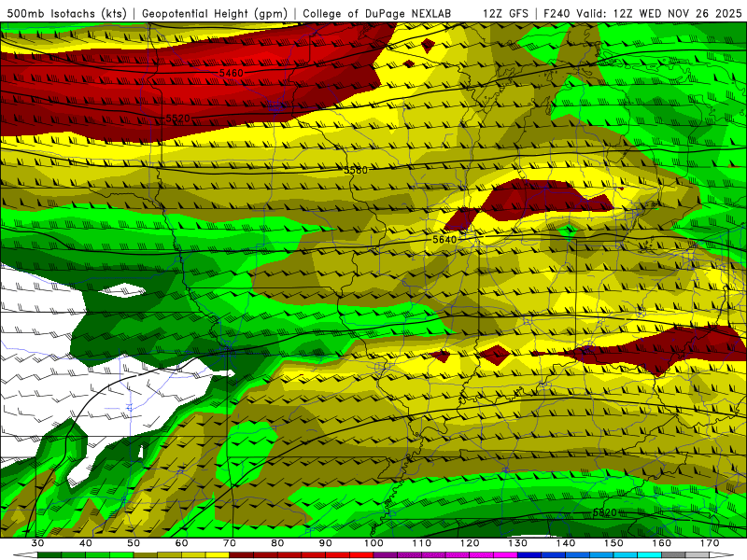Click the dark blue swatch right of 130
The image size is (747, 560).
click(529, 555)
